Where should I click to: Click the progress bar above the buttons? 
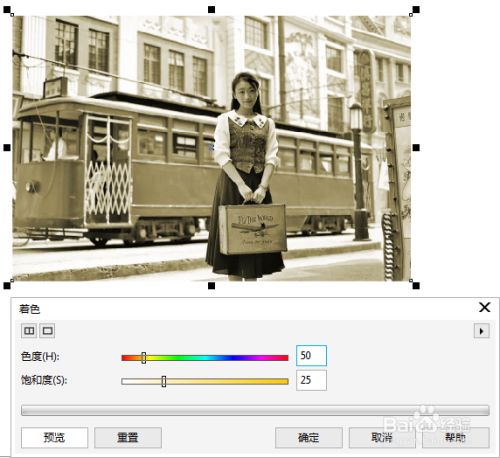pos(255,410)
